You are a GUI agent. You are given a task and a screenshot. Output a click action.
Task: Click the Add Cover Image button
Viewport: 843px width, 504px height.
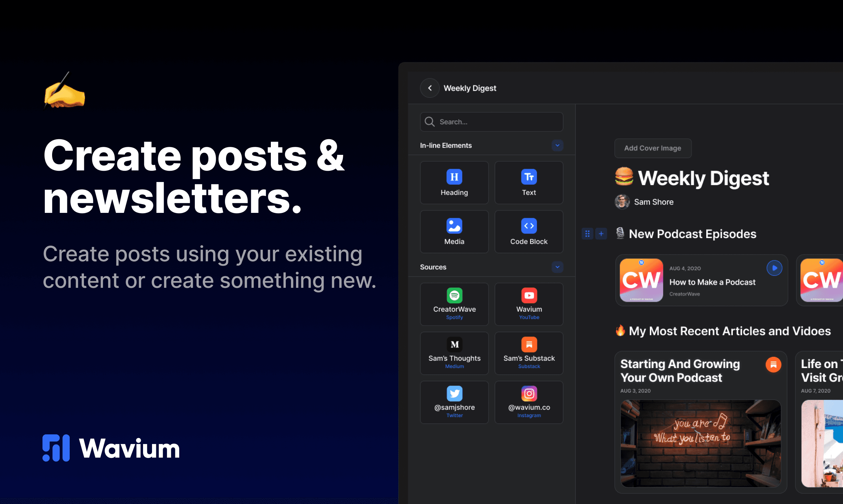[652, 148]
